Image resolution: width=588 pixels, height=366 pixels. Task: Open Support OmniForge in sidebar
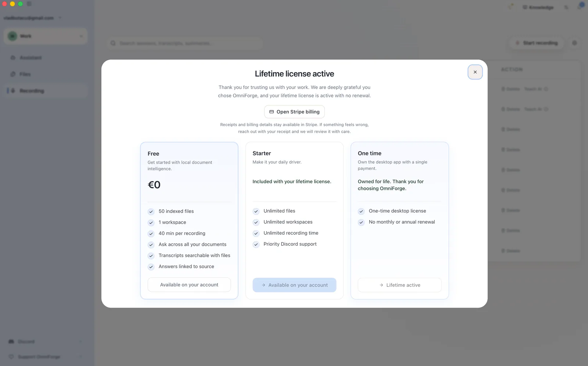(x=46, y=357)
